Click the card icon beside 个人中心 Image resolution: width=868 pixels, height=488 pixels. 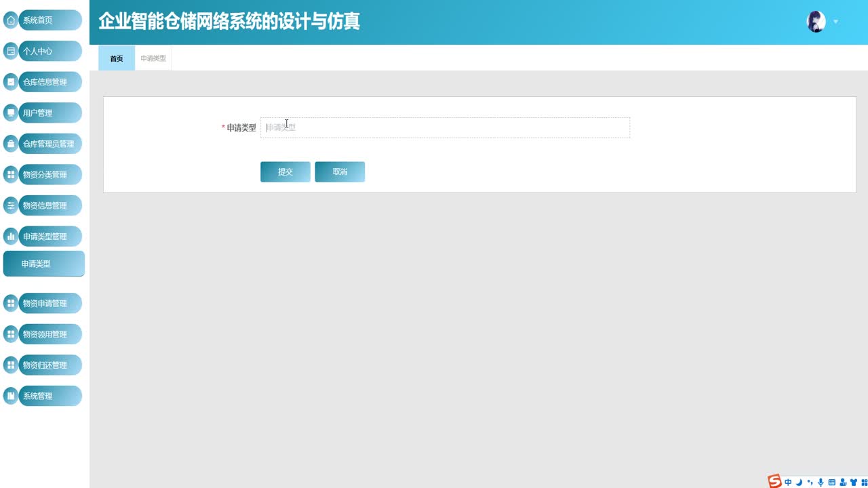[11, 51]
